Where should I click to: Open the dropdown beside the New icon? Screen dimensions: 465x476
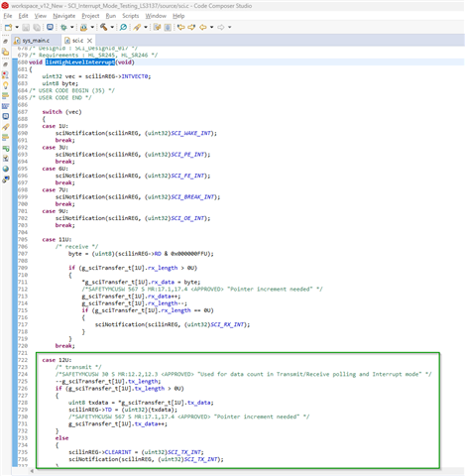click(17, 27)
